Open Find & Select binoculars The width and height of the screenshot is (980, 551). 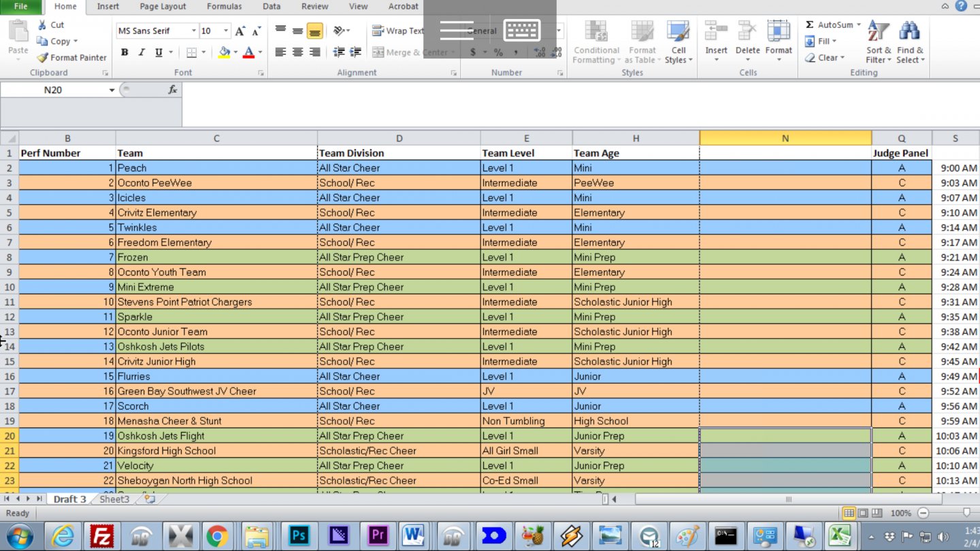[x=910, y=42]
